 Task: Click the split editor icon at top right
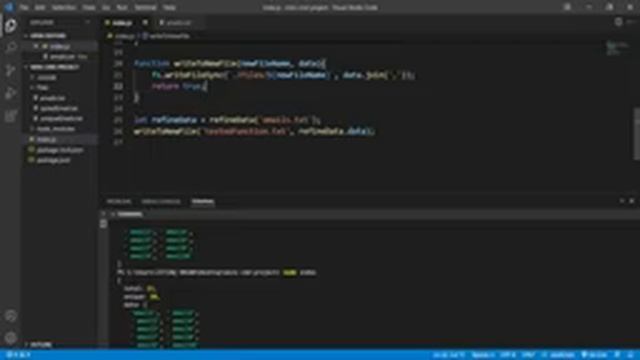[618, 22]
